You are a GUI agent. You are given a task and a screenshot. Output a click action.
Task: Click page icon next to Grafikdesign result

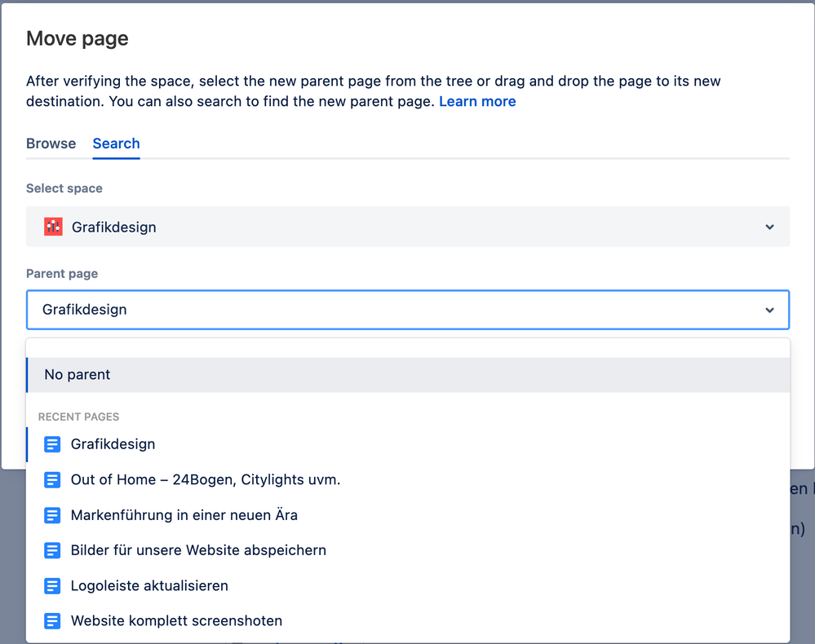click(x=52, y=444)
